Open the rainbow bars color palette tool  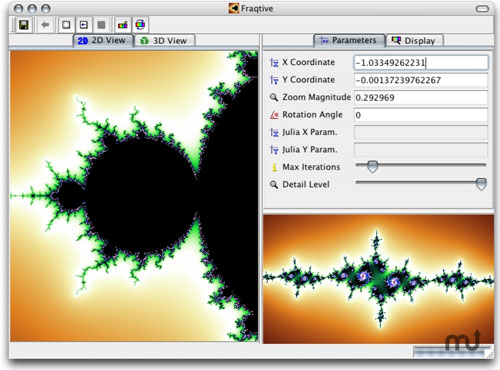[x=123, y=25]
